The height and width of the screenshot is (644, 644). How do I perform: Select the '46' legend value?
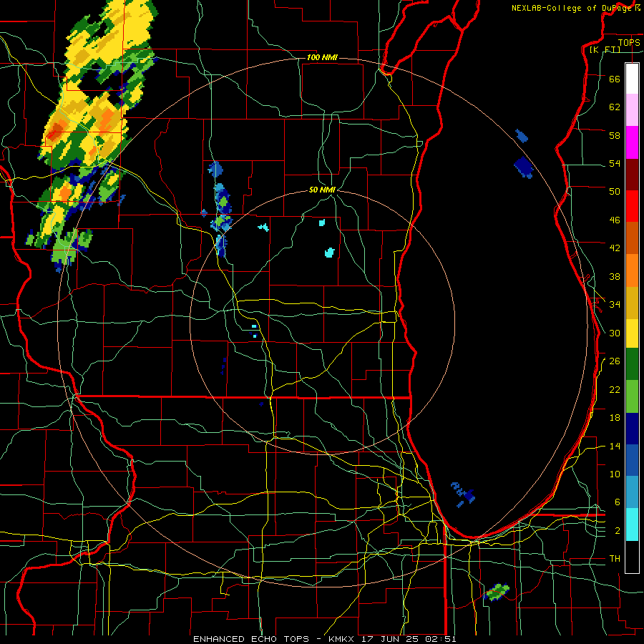click(x=615, y=220)
